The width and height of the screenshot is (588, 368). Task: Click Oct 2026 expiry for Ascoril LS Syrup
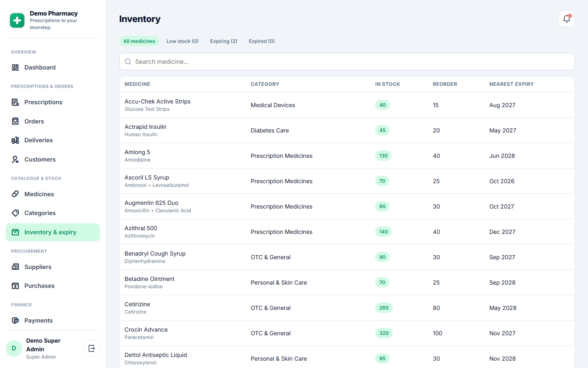tap(502, 181)
